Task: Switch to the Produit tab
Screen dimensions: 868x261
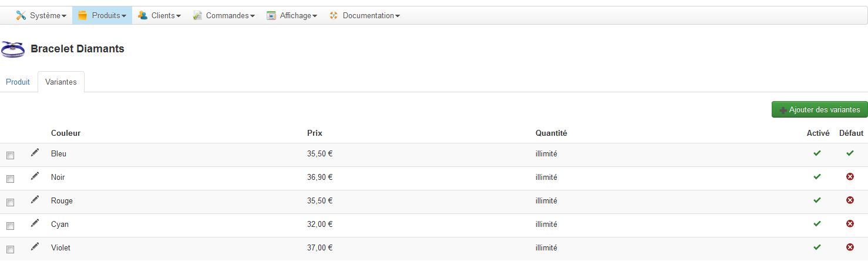Action: [18, 82]
